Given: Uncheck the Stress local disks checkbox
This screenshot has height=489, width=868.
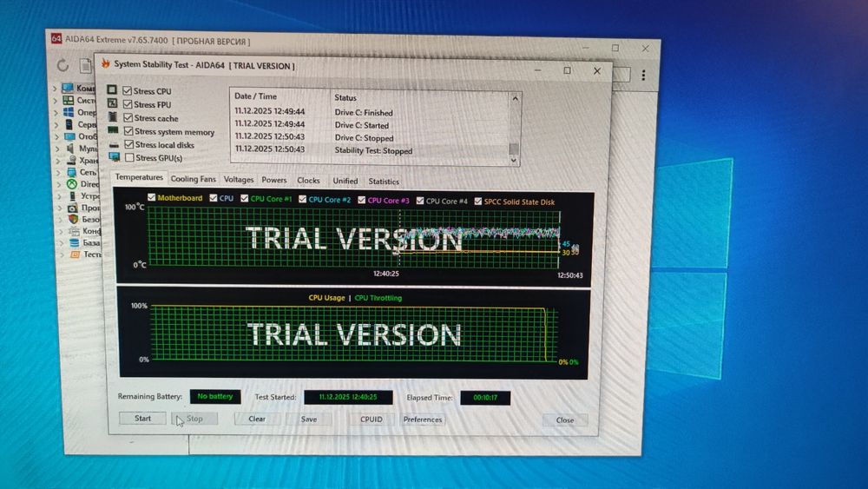Looking at the screenshot, I should [x=129, y=144].
